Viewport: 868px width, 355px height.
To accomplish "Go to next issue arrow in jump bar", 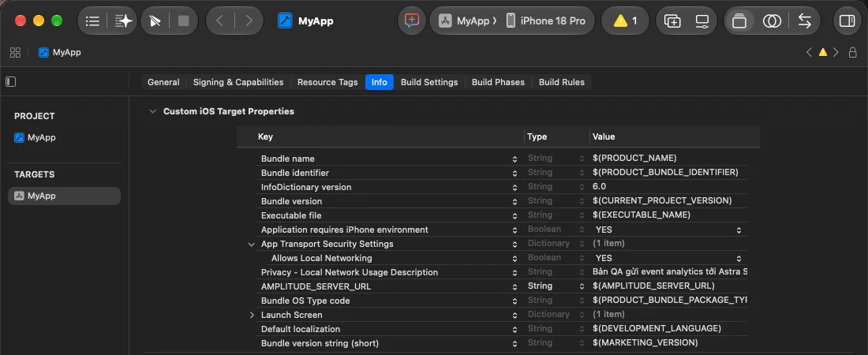I will (x=836, y=53).
